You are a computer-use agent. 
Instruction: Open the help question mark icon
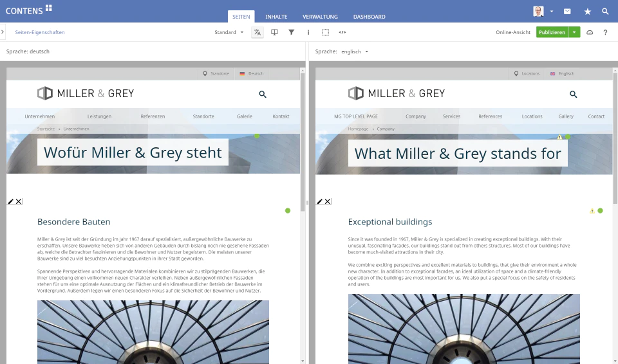point(605,32)
